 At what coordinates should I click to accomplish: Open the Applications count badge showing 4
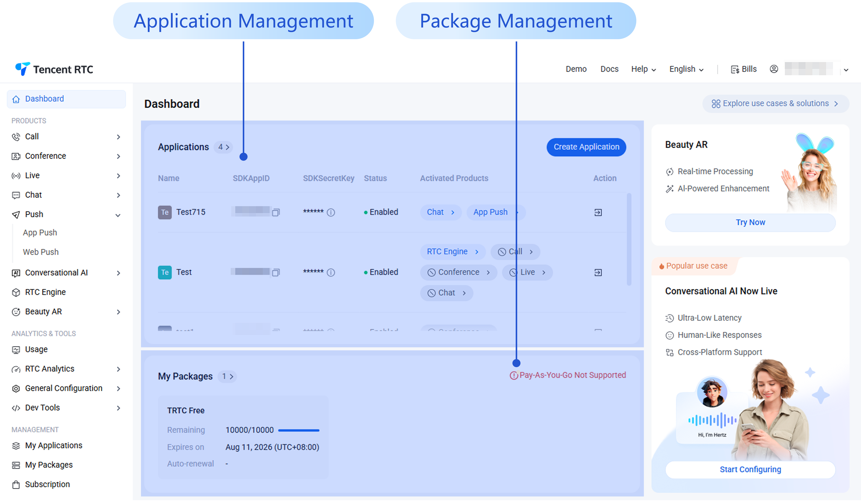pos(224,147)
